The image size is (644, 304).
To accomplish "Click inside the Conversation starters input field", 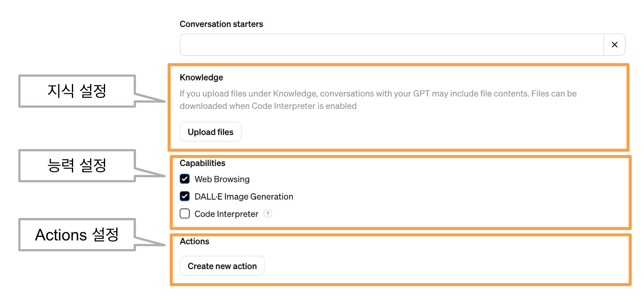I will pyautogui.click(x=392, y=45).
